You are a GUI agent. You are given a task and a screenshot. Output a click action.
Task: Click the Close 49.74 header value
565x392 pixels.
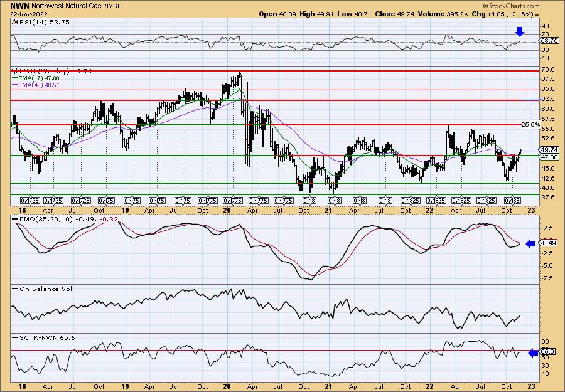point(395,14)
